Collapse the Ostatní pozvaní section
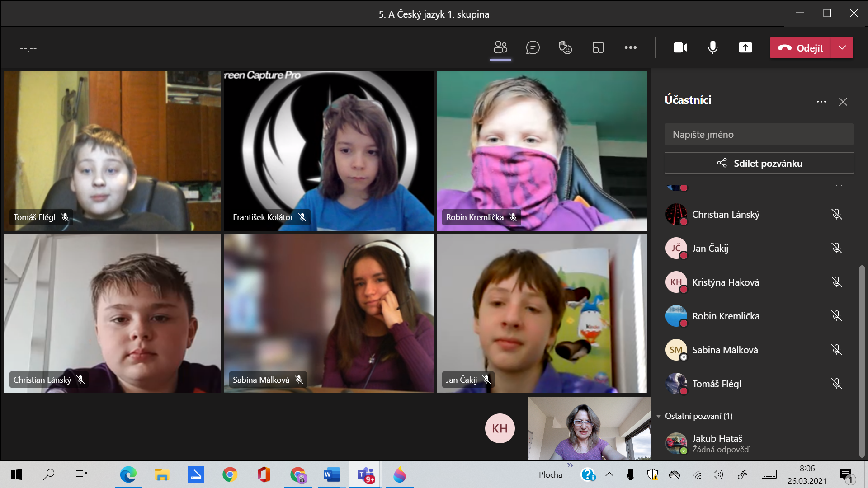 (659, 416)
